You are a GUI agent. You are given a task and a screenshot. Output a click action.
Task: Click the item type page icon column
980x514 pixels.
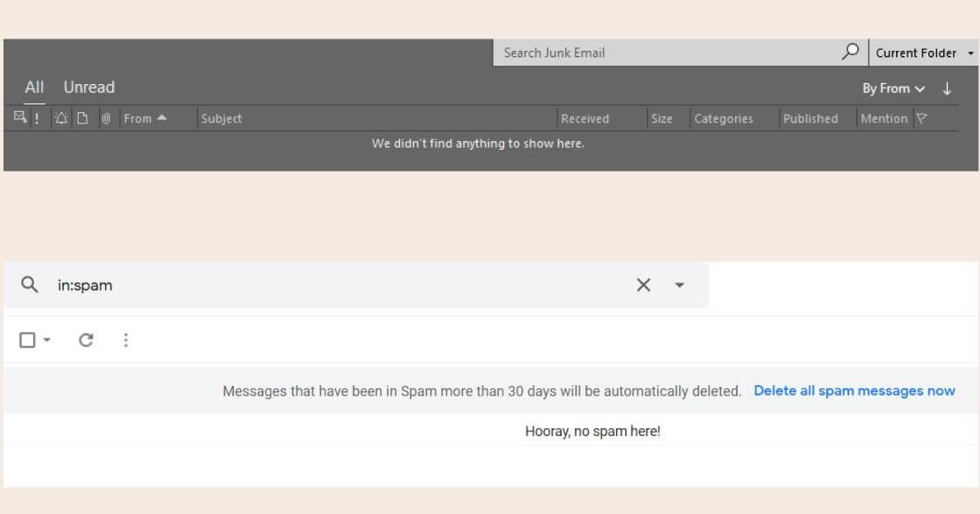(82, 118)
